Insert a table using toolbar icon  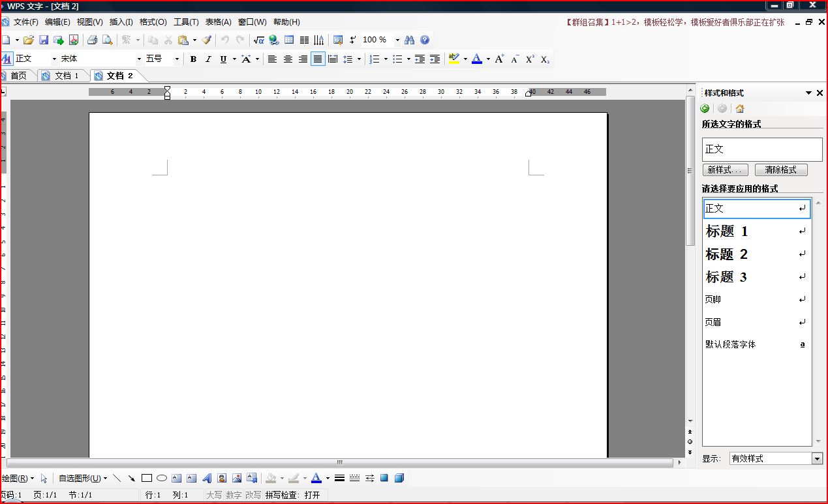[289, 40]
